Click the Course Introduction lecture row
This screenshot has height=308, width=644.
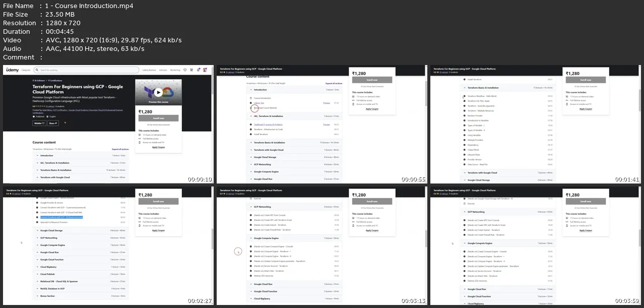294,98
